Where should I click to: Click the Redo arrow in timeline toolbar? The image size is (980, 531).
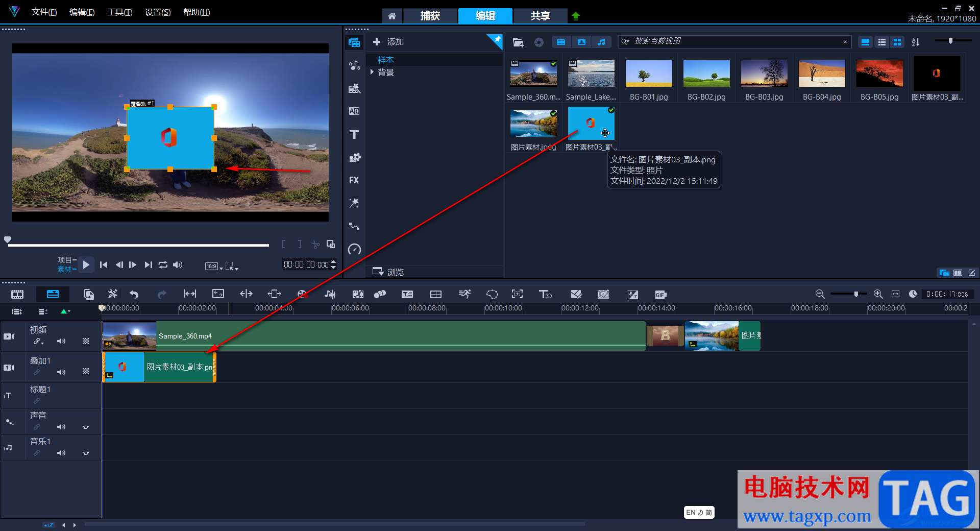click(162, 294)
